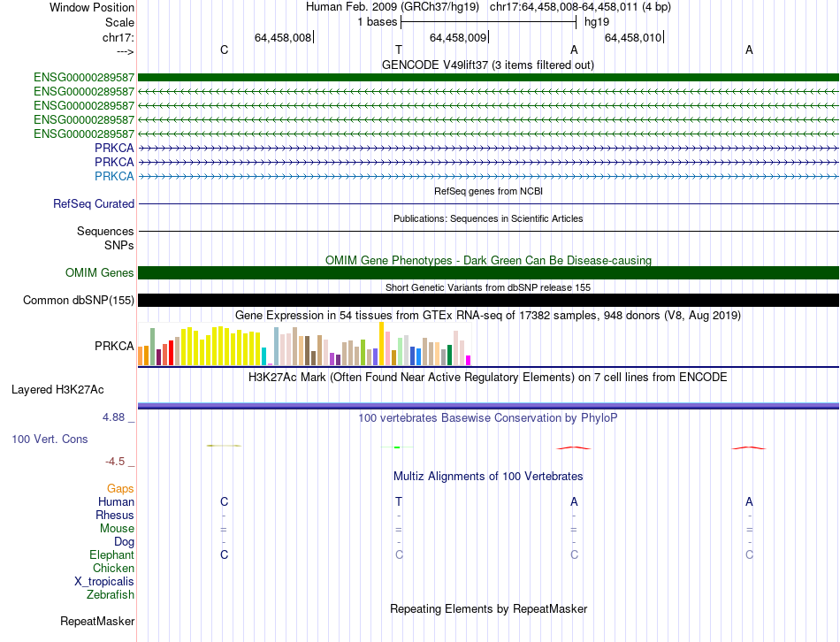
Task: Select the Scale track label
Action: [x=119, y=22]
